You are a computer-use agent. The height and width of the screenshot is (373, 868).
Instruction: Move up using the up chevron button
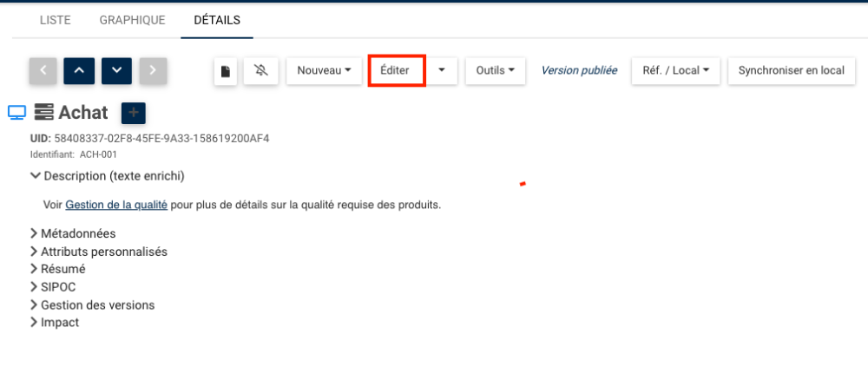[79, 71]
